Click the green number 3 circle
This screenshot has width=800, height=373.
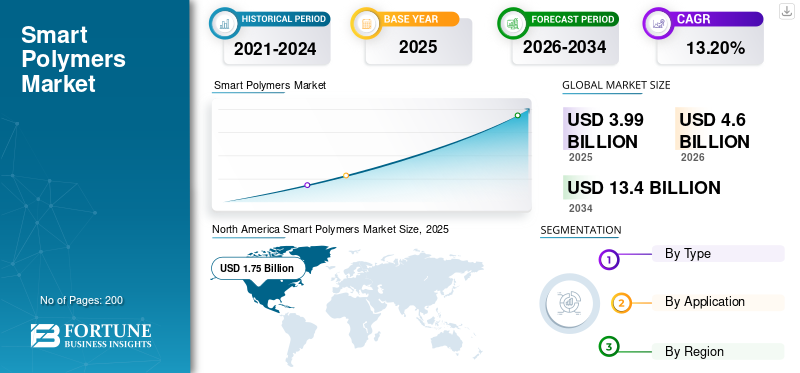[x=608, y=347]
